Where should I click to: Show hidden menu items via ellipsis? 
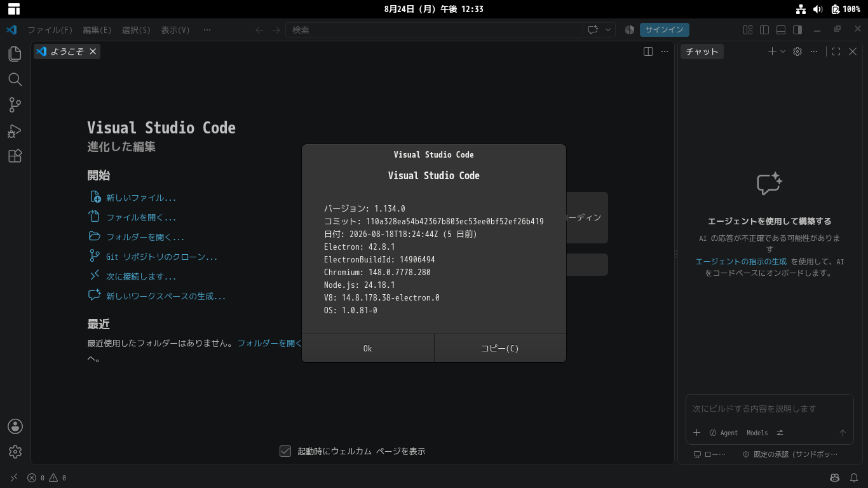pos(207,30)
